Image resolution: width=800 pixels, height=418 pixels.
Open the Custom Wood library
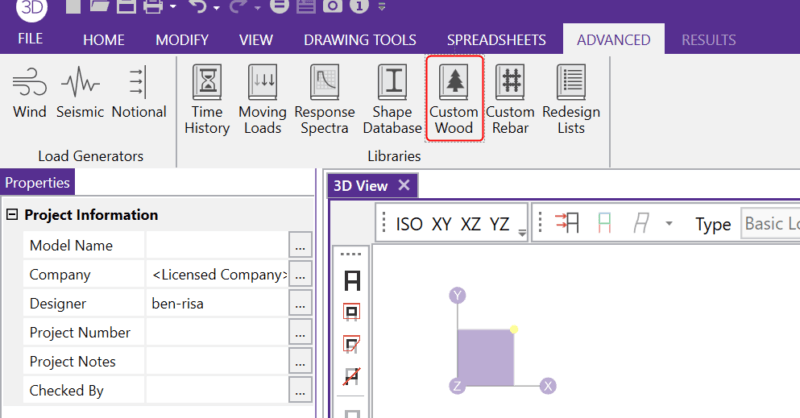click(454, 98)
